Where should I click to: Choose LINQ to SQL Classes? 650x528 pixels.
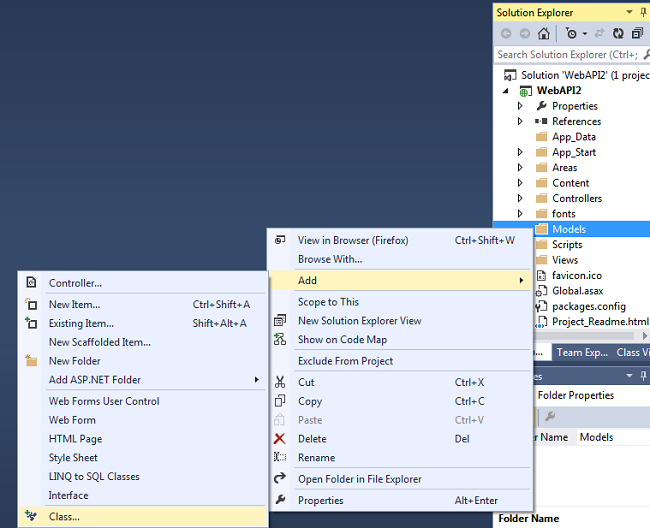point(143,477)
